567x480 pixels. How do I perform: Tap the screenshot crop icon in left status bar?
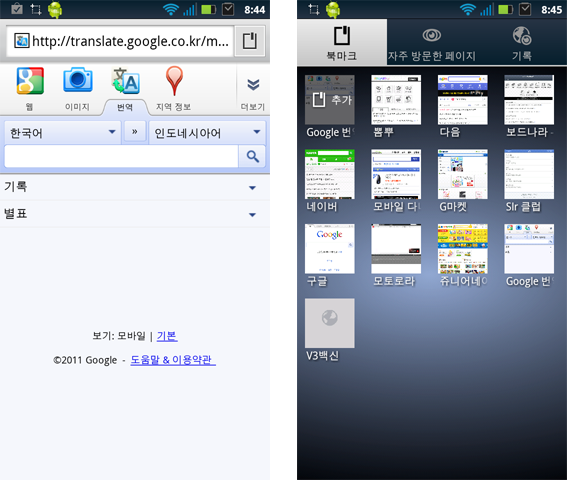pos(35,9)
